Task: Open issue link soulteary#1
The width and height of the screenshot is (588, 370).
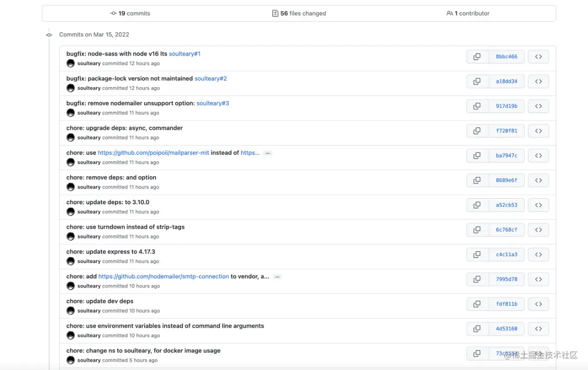Action: 185,54
